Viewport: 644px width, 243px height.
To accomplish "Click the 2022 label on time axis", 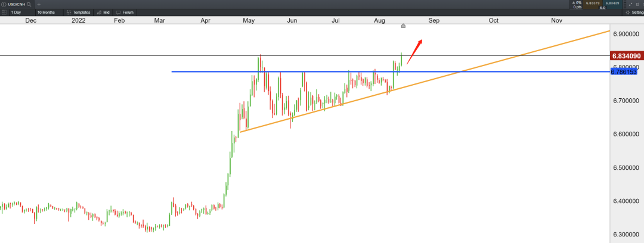I will pyautogui.click(x=79, y=20).
